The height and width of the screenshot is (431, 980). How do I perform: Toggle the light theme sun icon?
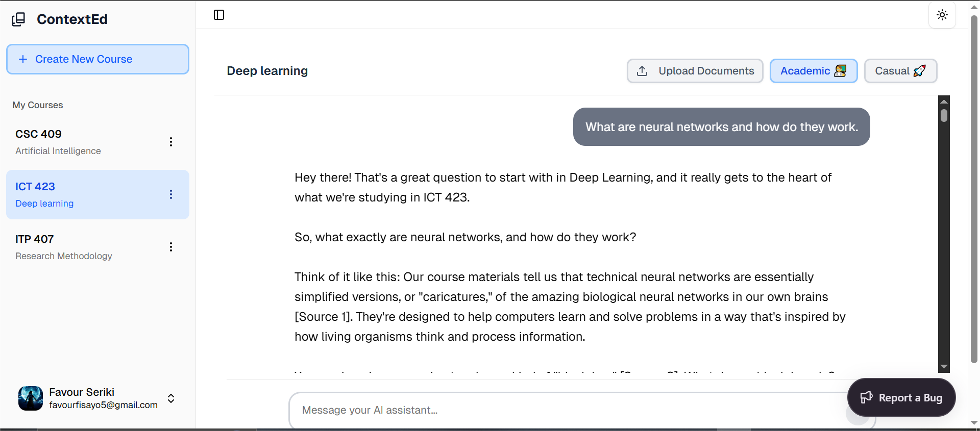coord(942,15)
